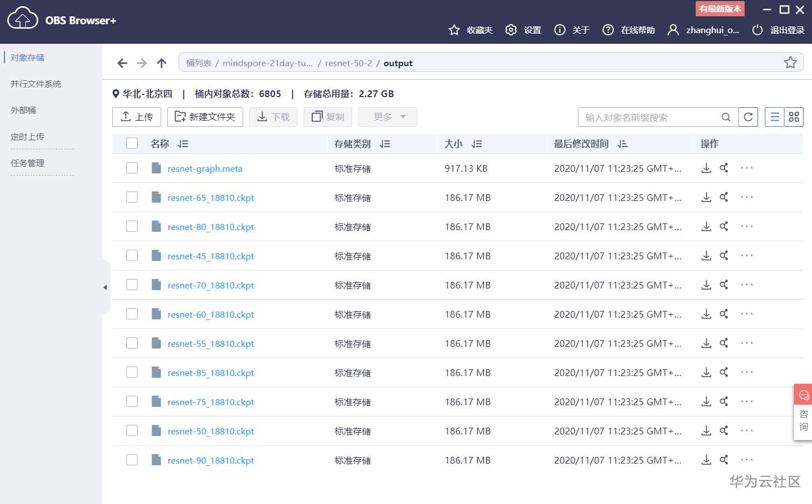Mark resnet-45_18810.ckpt as selected
Viewport: 812px width, 504px height.
(132, 255)
